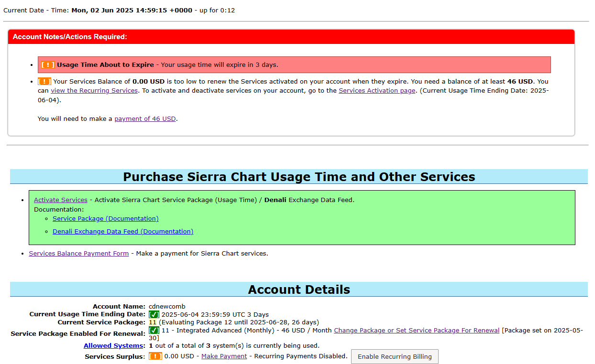Click the current date time 'Mon, 02 Jun 2025 14:59:15 +0000'
Viewport: 595px width, 364px height.
click(132, 10)
